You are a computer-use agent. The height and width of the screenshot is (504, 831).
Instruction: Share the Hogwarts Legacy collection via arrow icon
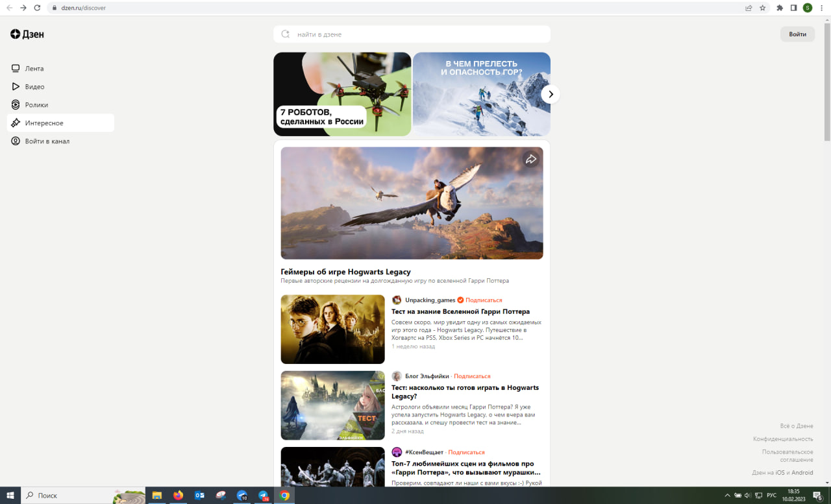point(531,159)
